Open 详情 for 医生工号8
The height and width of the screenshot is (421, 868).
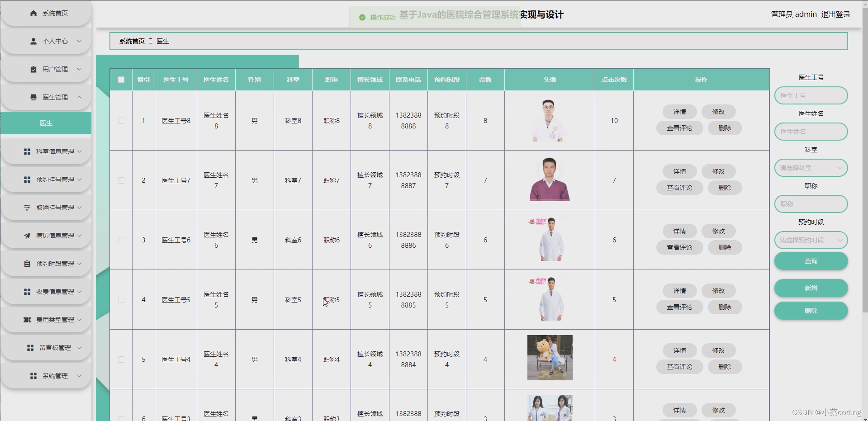pos(679,112)
